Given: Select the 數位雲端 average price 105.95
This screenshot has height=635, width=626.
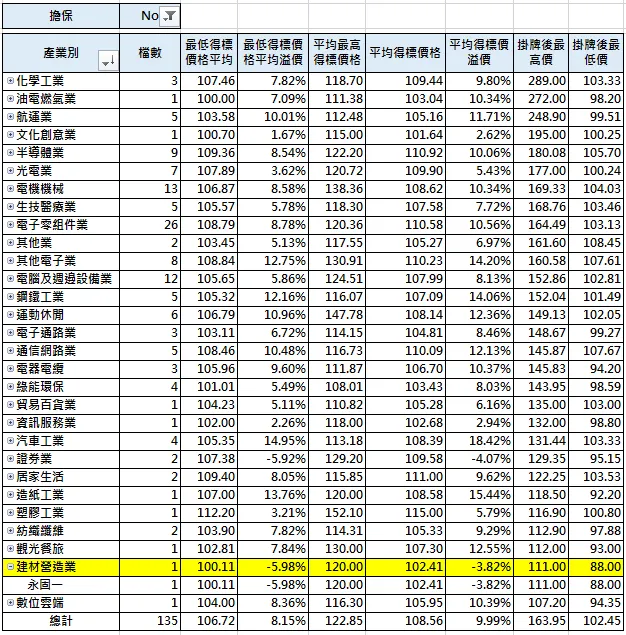Looking at the screenshot, I should tap(405, 603).
